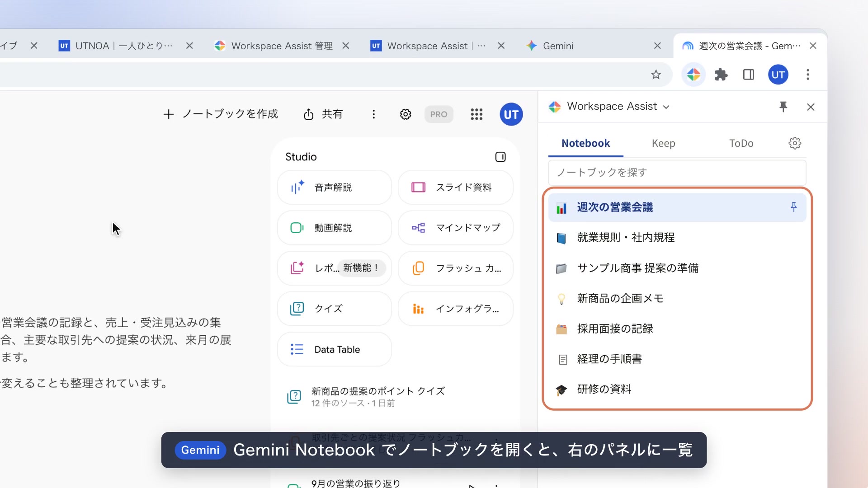Open the three-dot menu next to 共有
Screen dimensions: 868x488
(373, 114)
